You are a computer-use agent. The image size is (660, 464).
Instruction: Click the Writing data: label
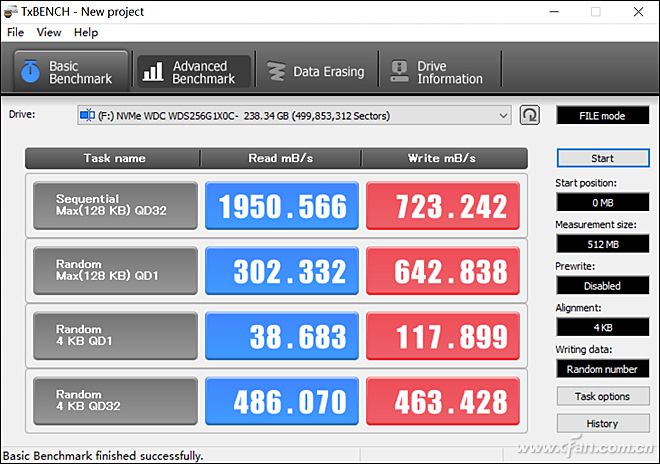coord(583,349)
